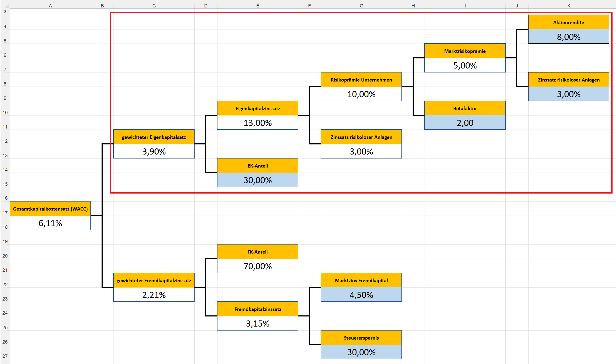Click the Fremdkapitalzinssatz 3,15% cell

point(257,323)
